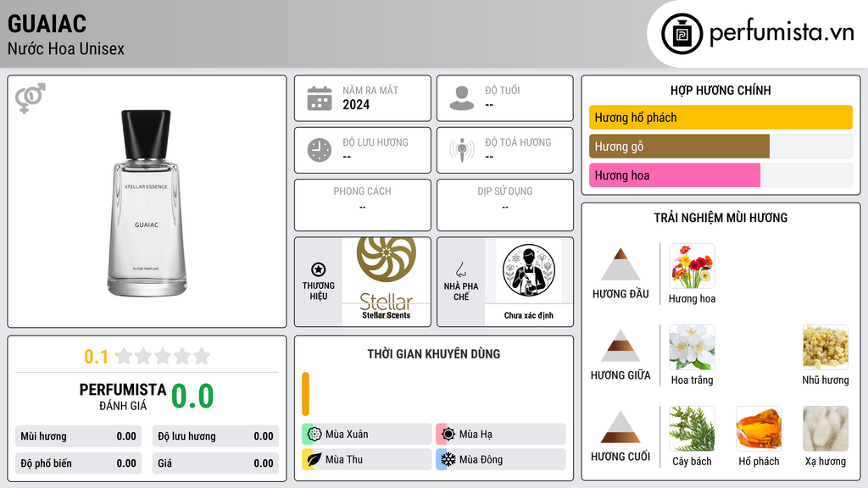Click the Mùa Thu season button
This screenshot has width=868, height=488.
pos(367,459)
